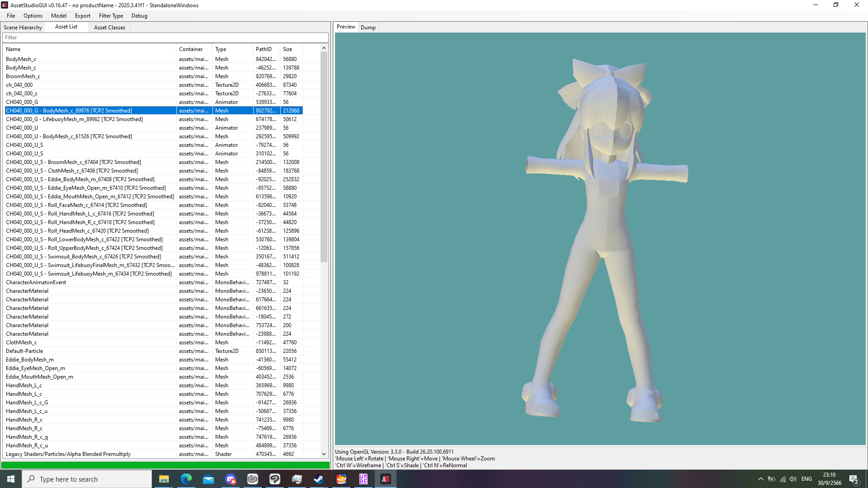This screenshot has width=868, height=488.
Task: Sort assets by the PathID column header
Action: 267,49
